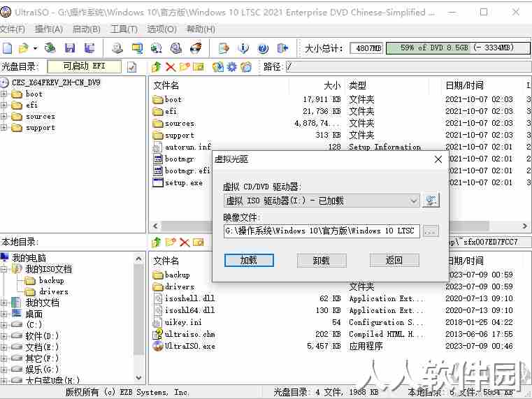Click the Exit toolbar icon
The height and width of the screenshot is (399, 532).
(x=282, y=48)
